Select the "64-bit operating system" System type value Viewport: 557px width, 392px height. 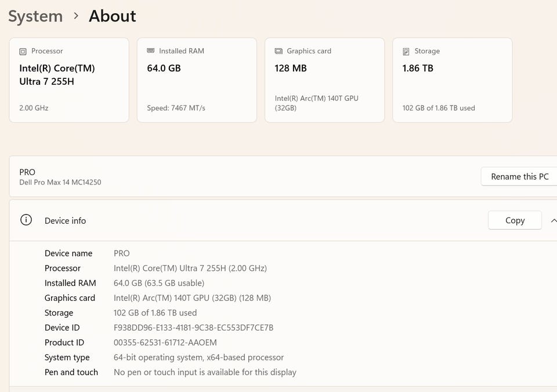[198, 358]
